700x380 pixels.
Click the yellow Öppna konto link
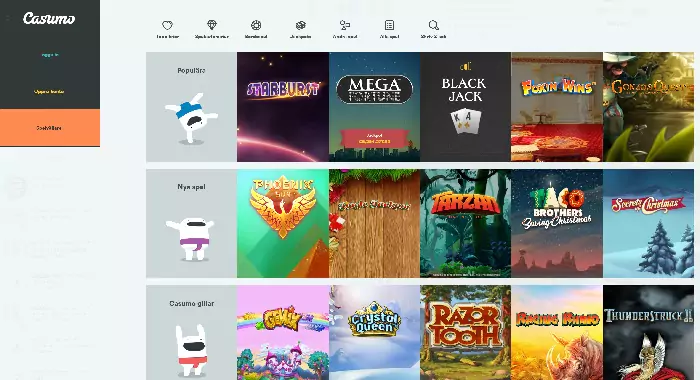click(x=50, y=92)
